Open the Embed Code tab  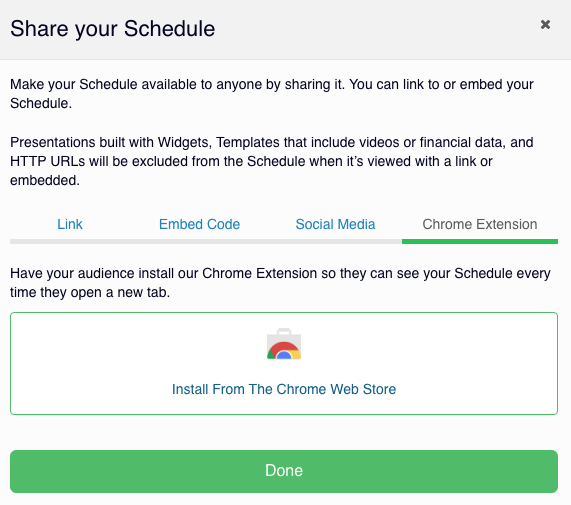point(200,224)
